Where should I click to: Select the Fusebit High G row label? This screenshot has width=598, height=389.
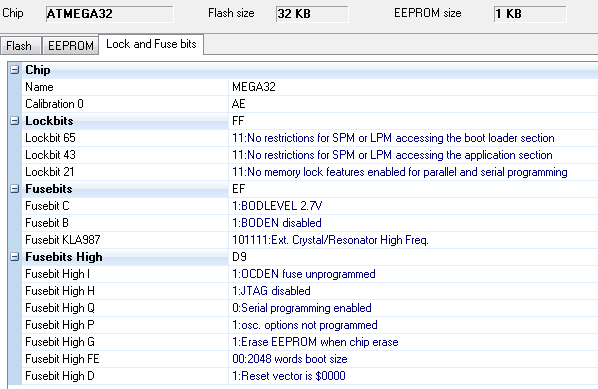click(x=60, y=342)
